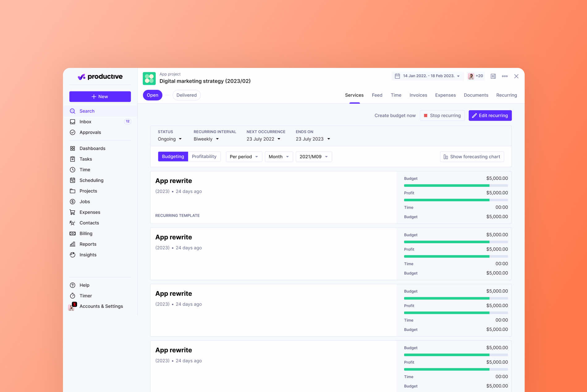The height and width of the screenshot is (392, 587).
Task: Toggle the Open status pill
Action: coord(152,95)
